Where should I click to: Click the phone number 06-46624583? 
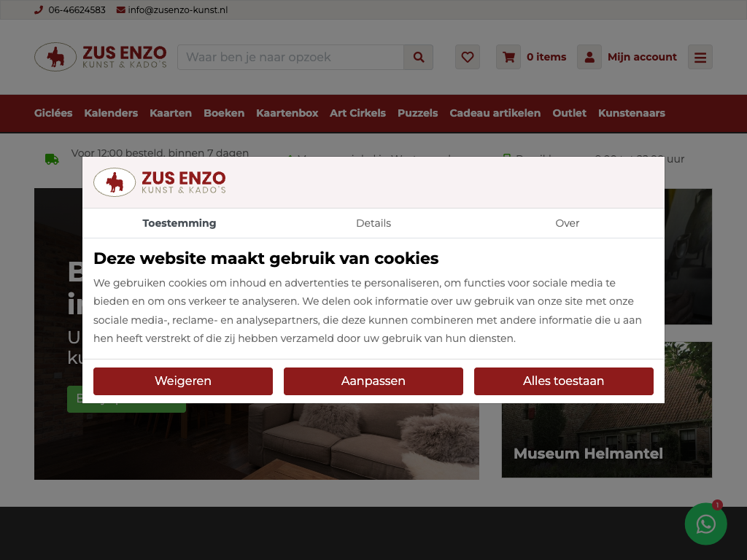point(77,10)
